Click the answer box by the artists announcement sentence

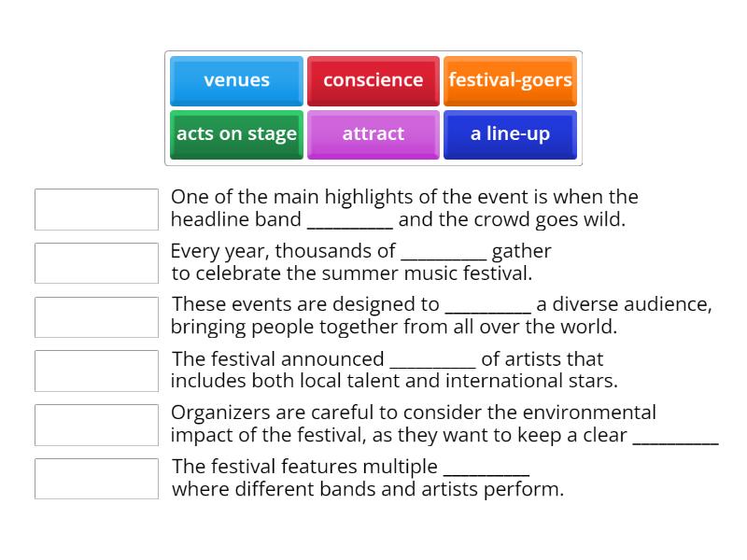click(x=96, y=371)
